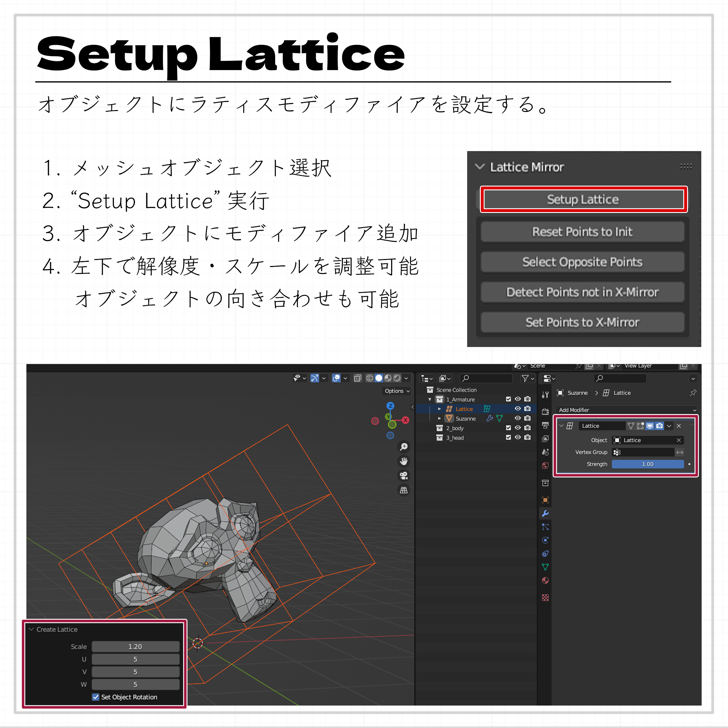Viewport: 728px width, 728px height.
Task: Toggle visibility of the Suzanne object
Action: point(518,418)
